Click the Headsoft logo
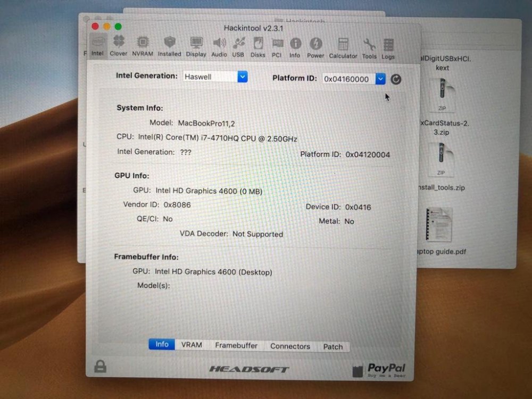 [248, 369]
